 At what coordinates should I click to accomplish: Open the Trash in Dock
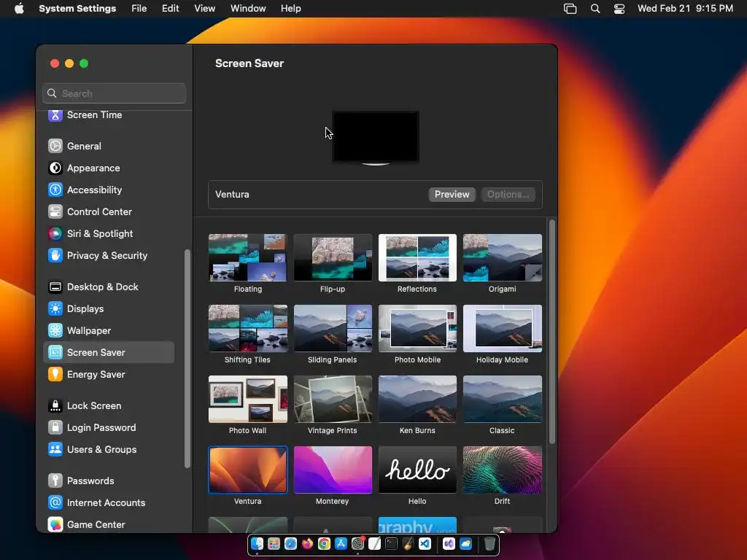click(x=489, y=543)
